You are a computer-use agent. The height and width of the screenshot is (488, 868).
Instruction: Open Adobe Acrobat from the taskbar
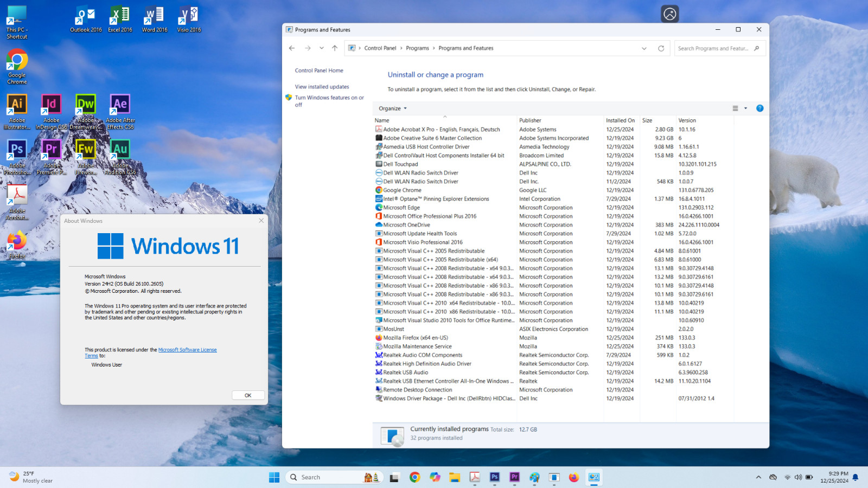tap(475, 477)
